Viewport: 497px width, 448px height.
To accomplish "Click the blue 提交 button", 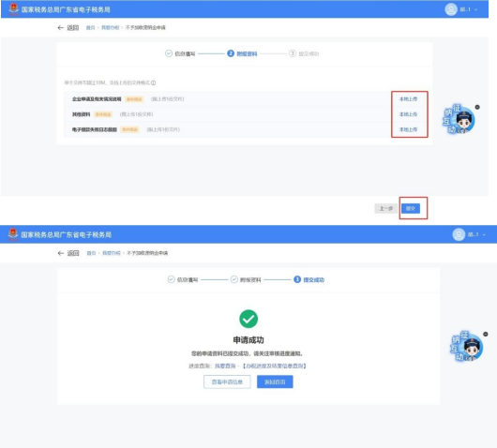I will (x=411, y=208).
